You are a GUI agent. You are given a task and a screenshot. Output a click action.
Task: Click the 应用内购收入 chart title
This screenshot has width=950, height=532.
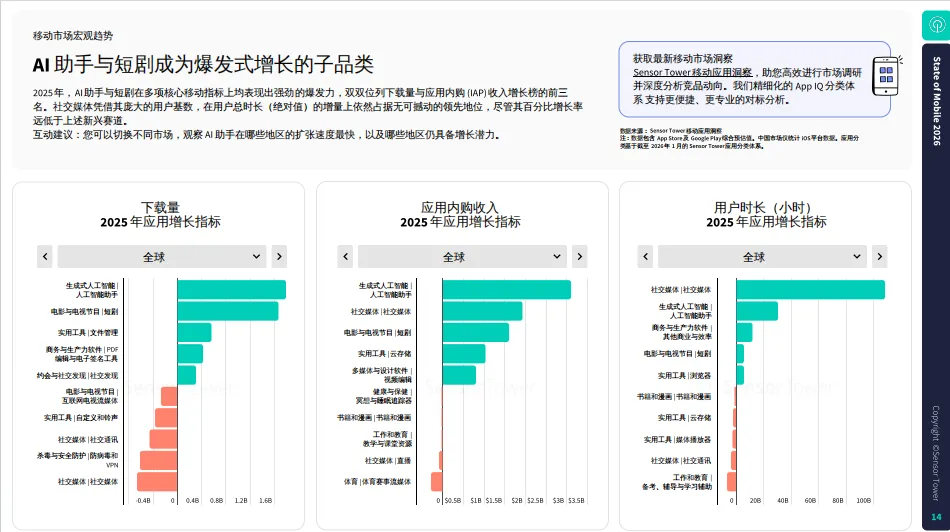(460, 207)
